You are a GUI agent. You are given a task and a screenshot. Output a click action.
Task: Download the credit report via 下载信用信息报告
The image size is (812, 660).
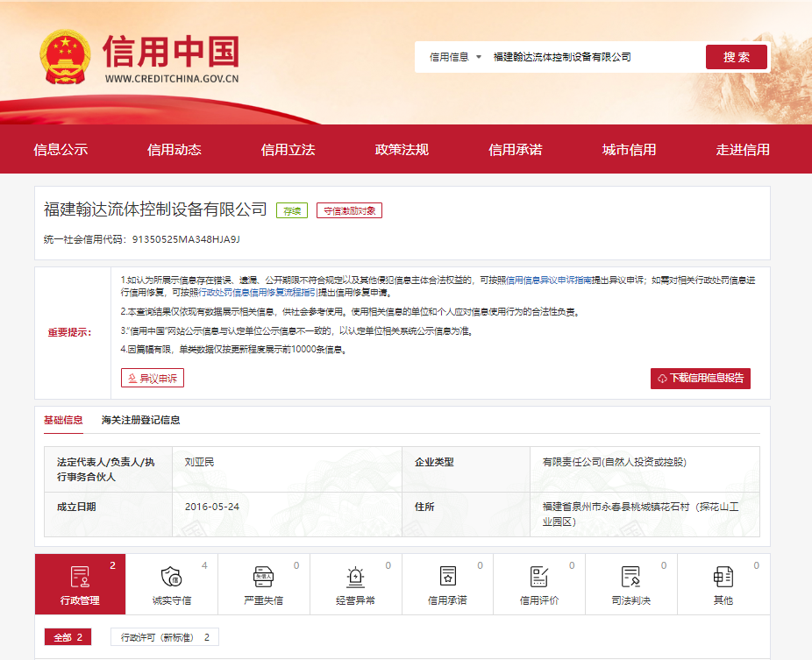pyautogui.click(x=700, y=378)
